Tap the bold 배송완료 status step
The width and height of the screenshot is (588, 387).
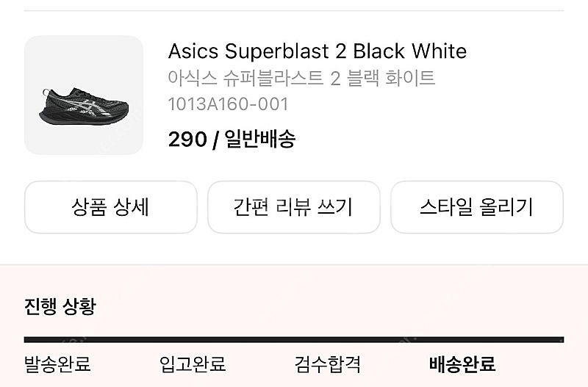point(462,364)
